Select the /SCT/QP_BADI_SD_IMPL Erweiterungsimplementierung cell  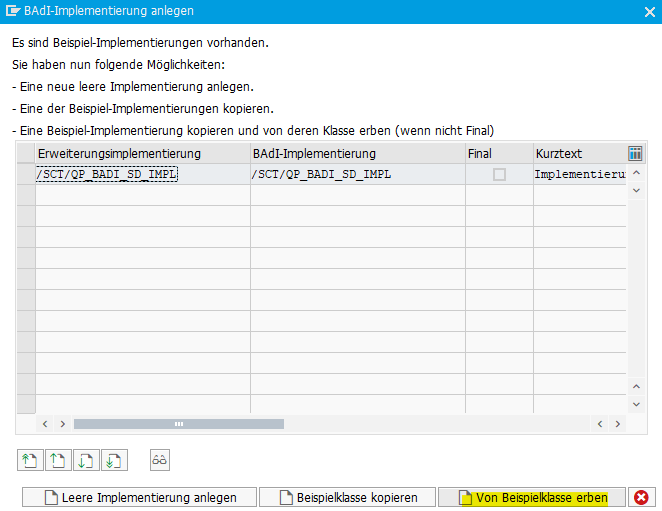tap(107, 174)
